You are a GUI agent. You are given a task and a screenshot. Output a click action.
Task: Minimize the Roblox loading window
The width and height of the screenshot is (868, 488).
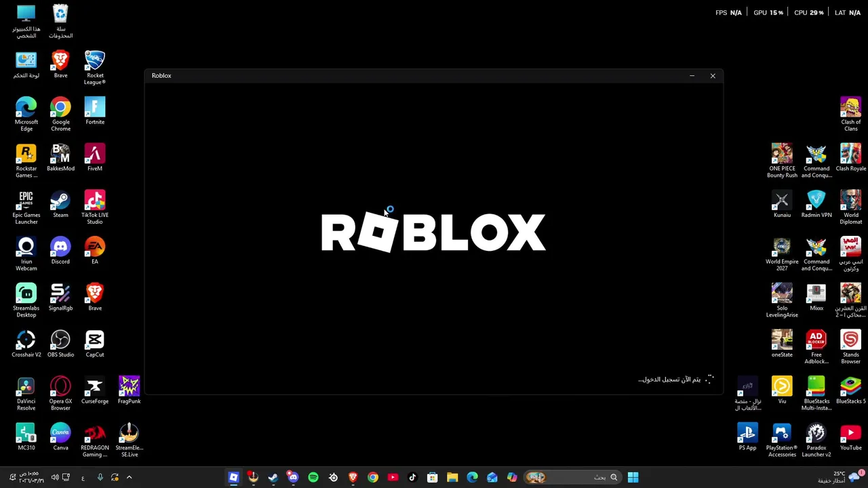[692, 76]
